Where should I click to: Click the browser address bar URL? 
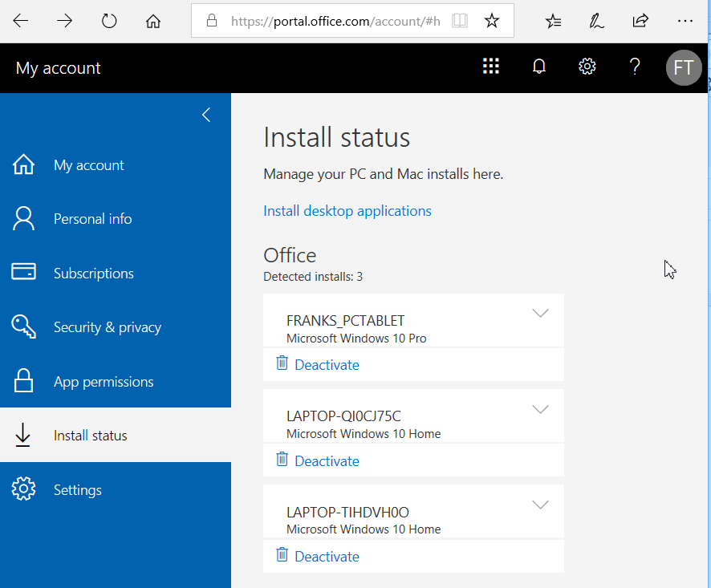[x=335, y=22]
